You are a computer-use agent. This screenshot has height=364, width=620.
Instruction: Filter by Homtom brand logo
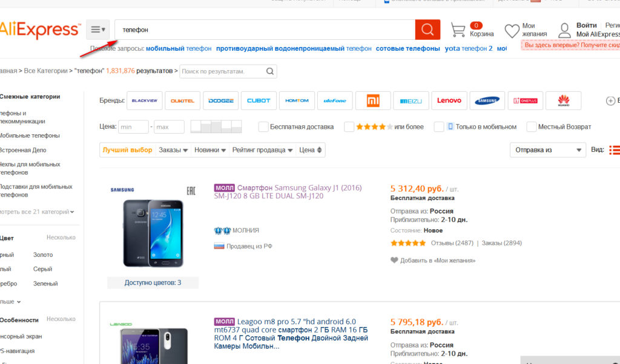point(297,100)
